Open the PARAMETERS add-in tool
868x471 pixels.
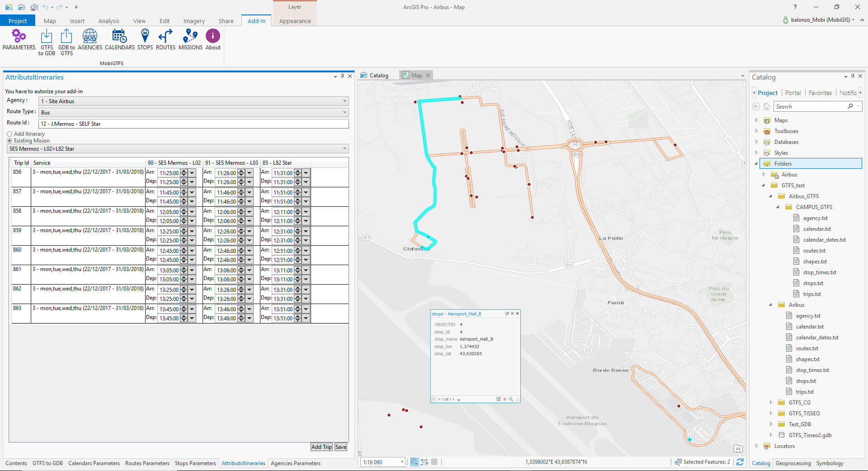19,39
